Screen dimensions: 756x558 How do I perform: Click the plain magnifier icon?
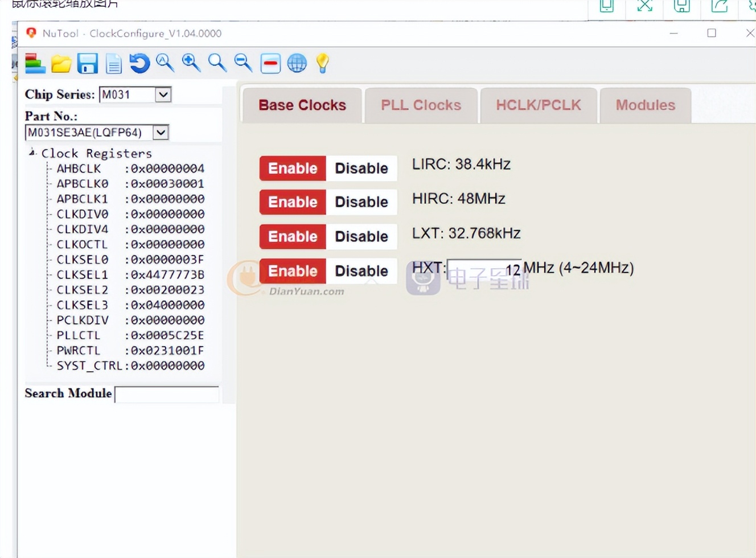click(x=217, y=63)
